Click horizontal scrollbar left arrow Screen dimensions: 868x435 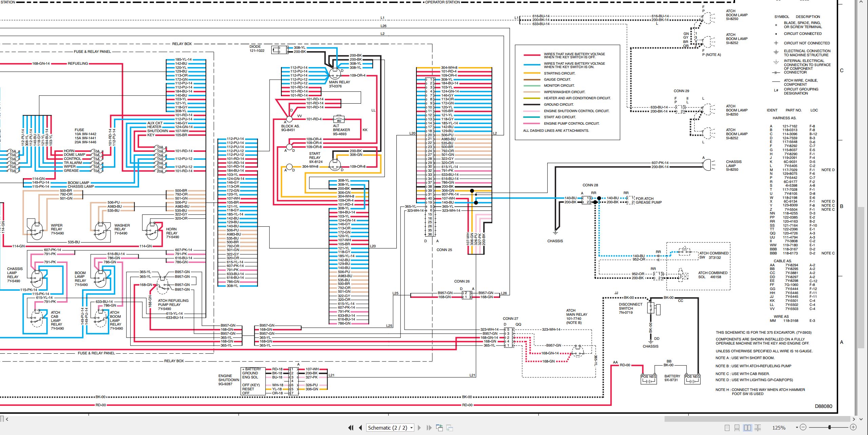point(7,419)
